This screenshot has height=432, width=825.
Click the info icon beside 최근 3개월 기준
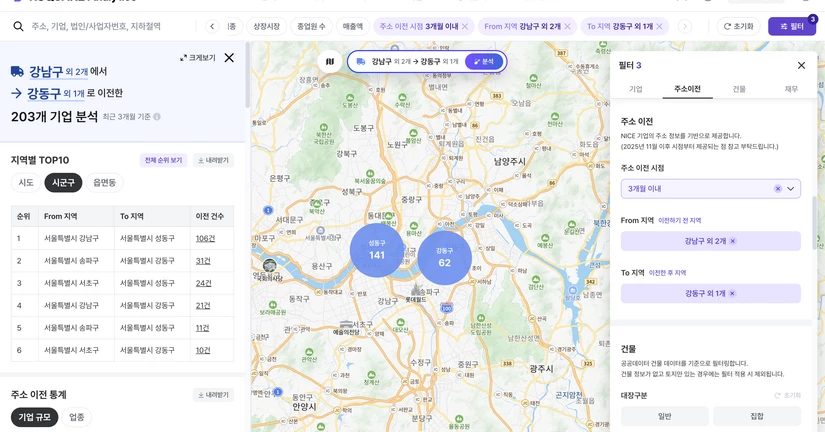[x=157, y=117]
